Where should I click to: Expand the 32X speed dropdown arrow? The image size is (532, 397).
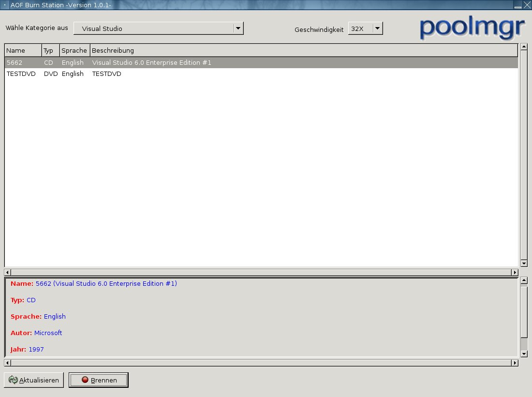377,29
